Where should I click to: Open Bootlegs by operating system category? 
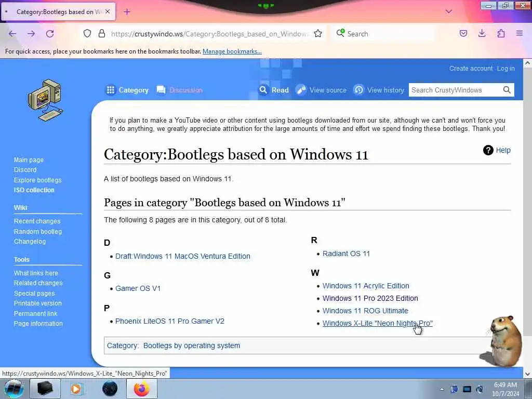tap(191, 345)
